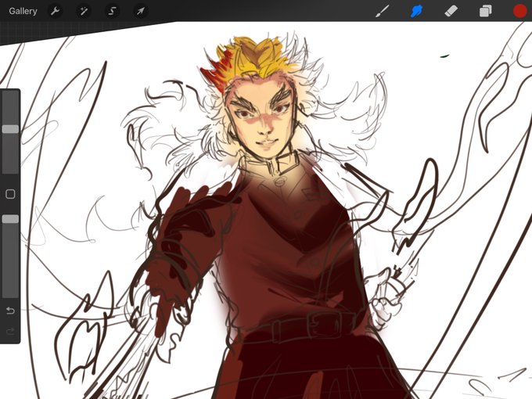532x399 pixels.
Task: Open the Adjustments magic wand menu
Action: [83, 11]
